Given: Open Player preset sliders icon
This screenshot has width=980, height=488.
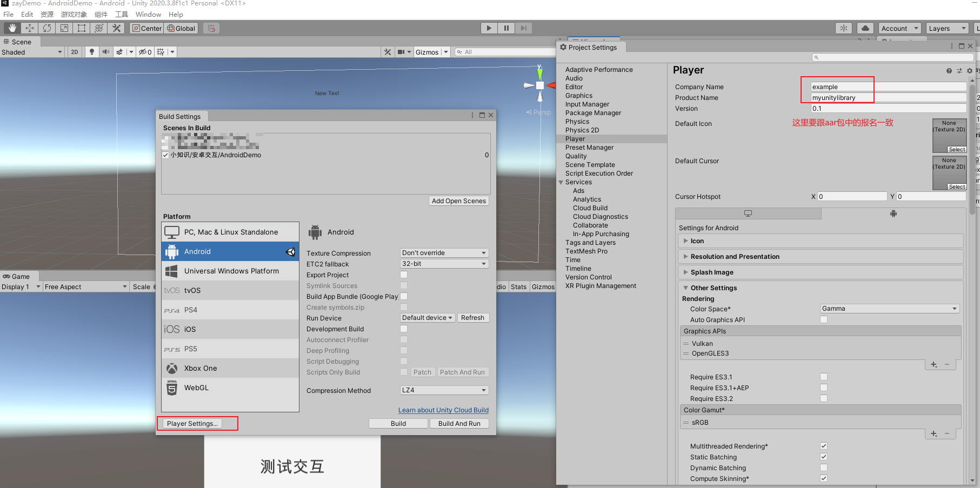Looking at the screenshot, I should pos(959,71).
